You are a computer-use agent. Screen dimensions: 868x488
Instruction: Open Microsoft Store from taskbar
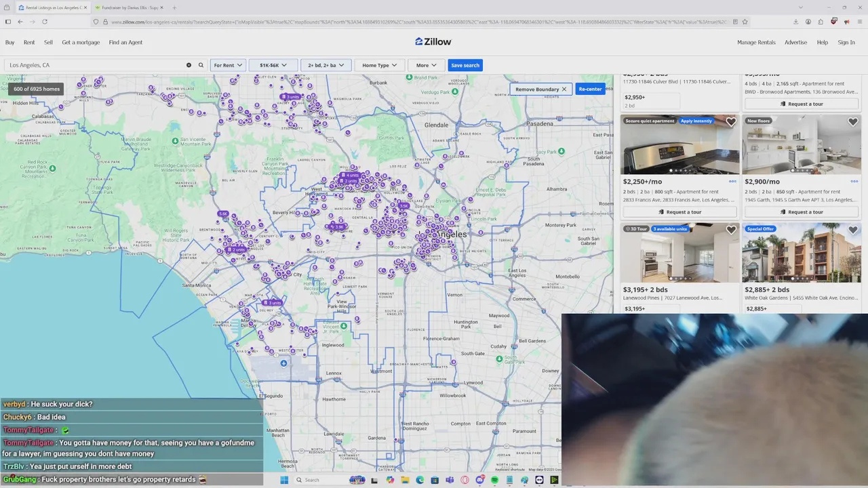pos(435,480)
